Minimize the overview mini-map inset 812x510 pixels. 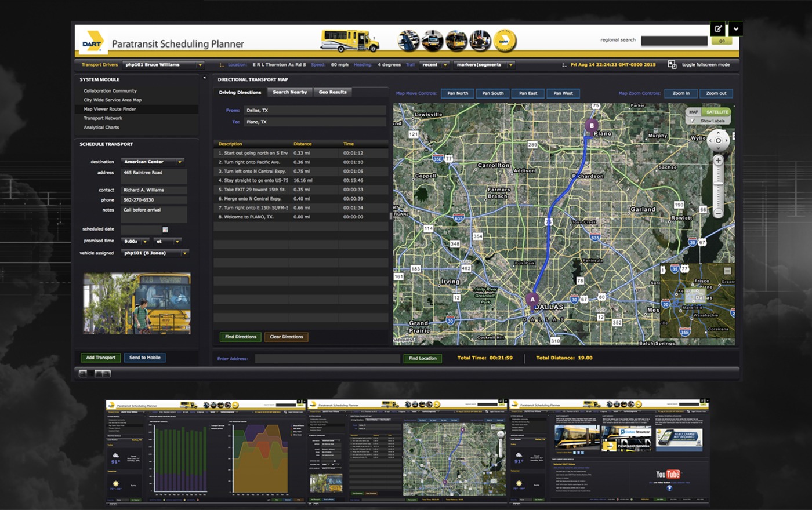point(727,271)
